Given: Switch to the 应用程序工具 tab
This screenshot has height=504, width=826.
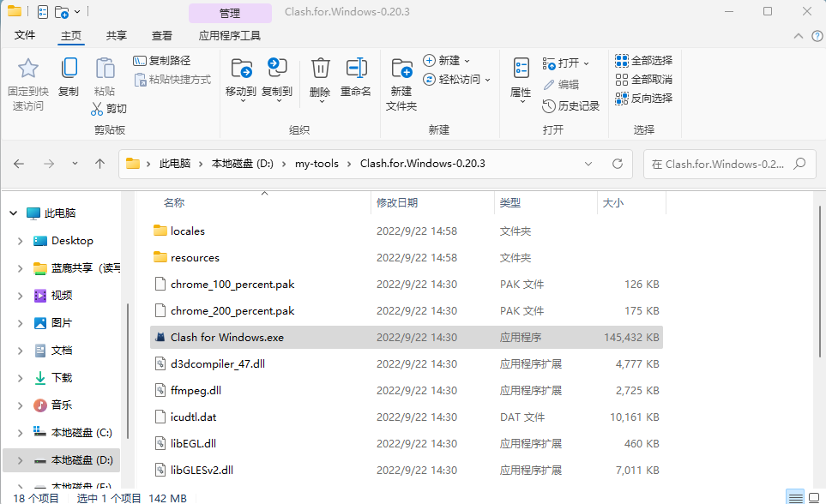Looking at the screenshot, I should tap(230, 35).
